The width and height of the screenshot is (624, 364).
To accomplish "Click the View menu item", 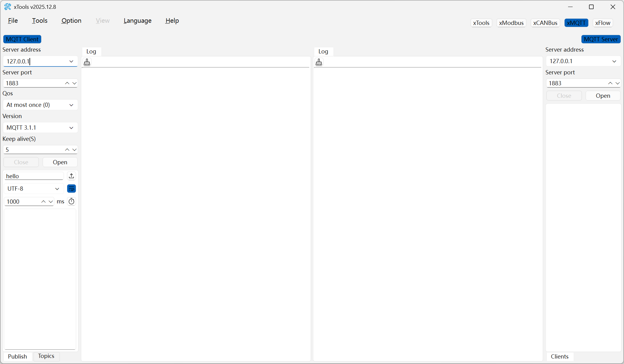I will (x=103, y=21).
